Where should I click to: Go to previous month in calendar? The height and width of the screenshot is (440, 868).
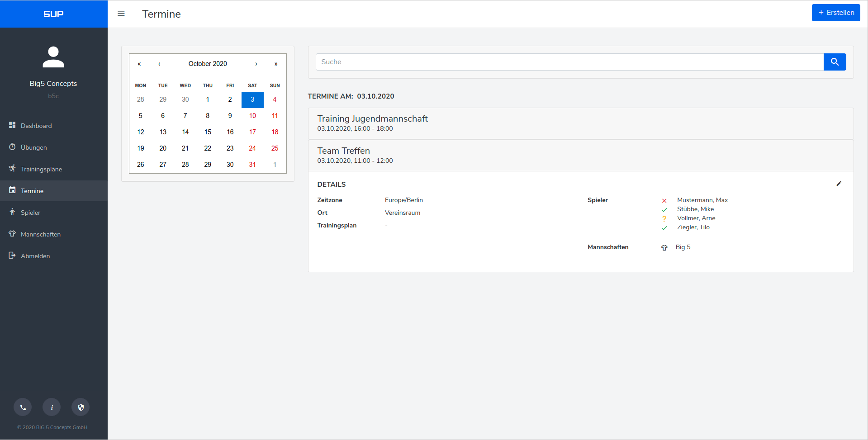[159, 64]
